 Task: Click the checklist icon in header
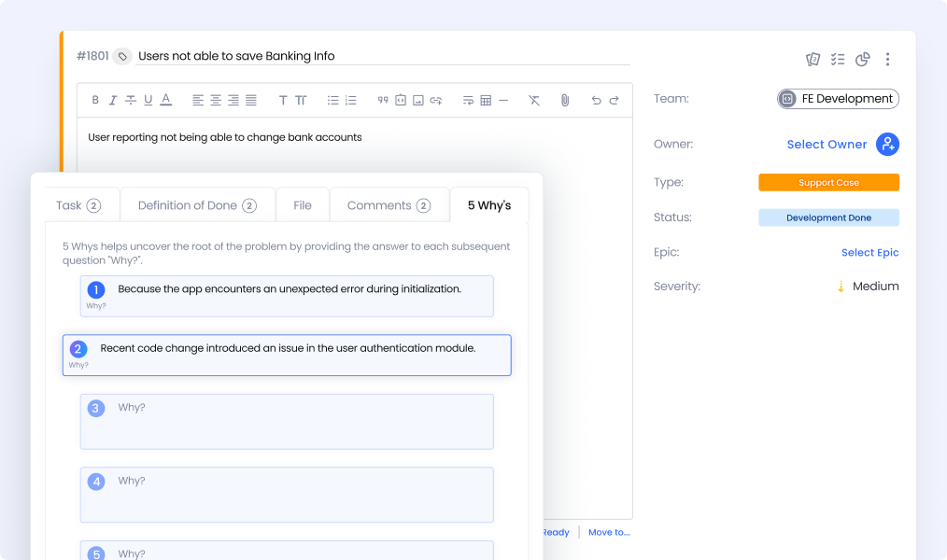pyautogui.click(x=838, y=60)
